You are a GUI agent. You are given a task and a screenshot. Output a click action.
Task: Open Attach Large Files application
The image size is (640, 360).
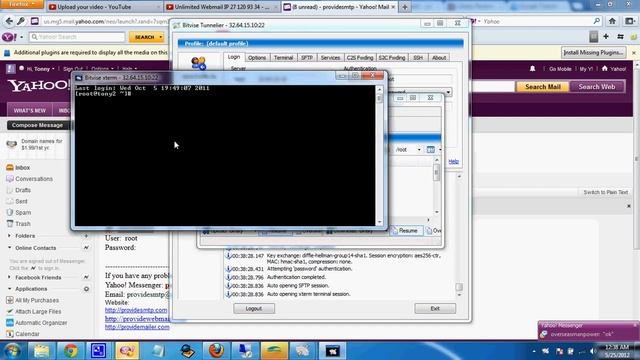(x=38, y=312)
